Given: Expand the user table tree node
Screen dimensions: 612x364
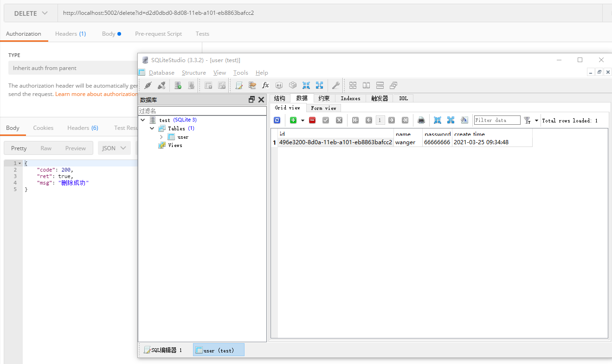Looking at the screenshot, I should pyautogui.click(x=161, y=137).
